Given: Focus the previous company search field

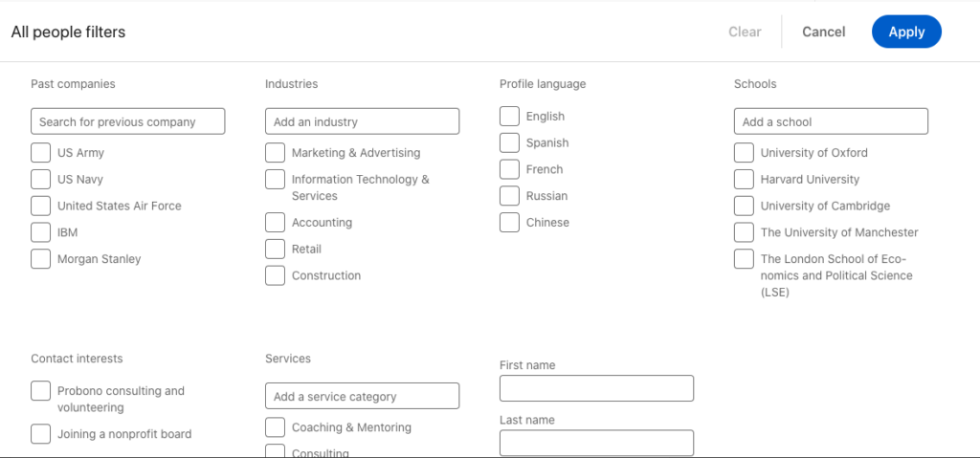Looking at the screenshot, I should (128, 121).
